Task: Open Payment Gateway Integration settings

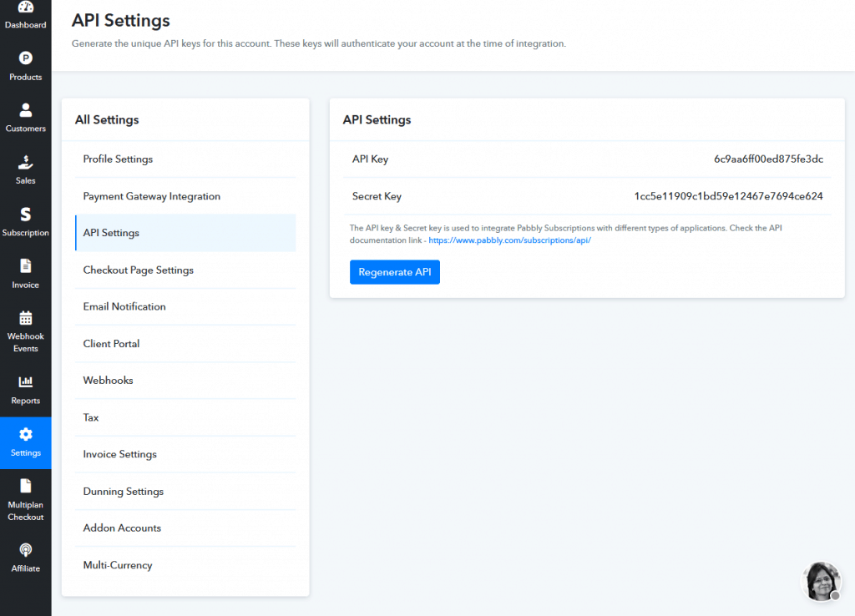Action: [x=151, y=195]
